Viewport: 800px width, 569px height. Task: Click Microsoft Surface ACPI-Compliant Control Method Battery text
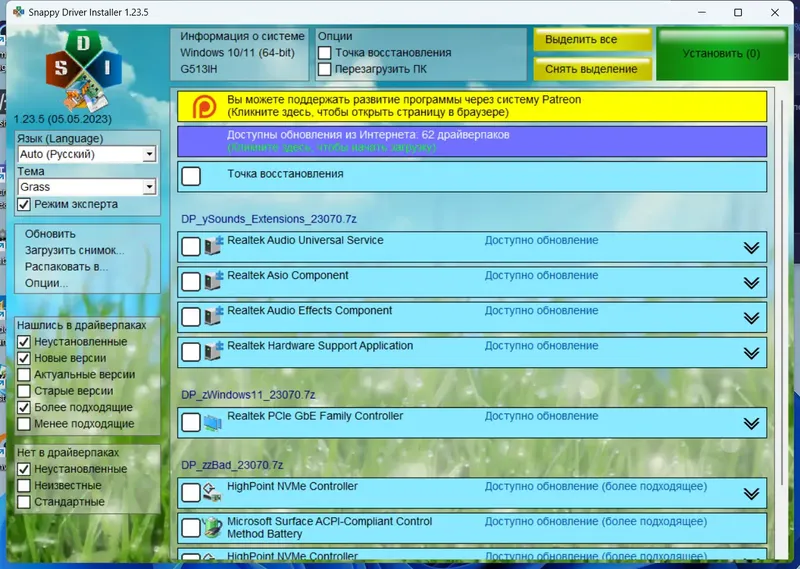330,528
